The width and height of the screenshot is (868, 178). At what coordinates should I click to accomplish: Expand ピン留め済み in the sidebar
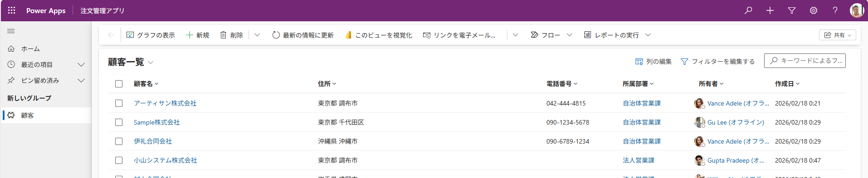tap(81, 81)
